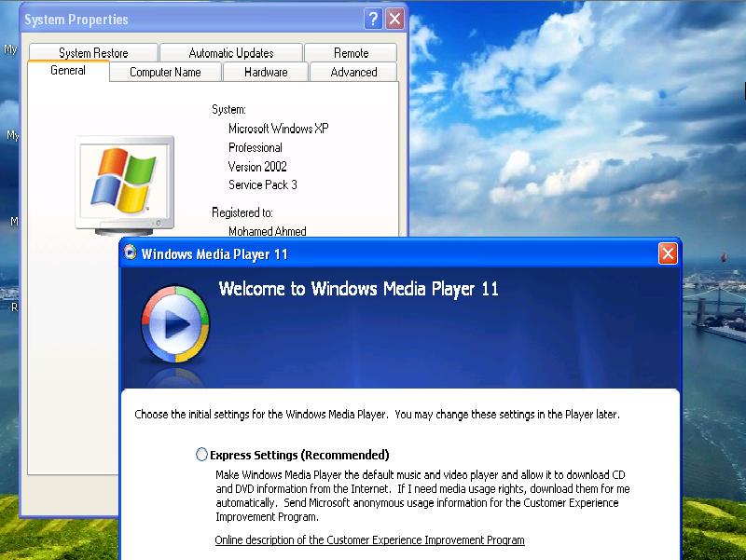Select Express Settings (Recommended) option
This screenshot has height=560, width=746.
(x=201, y=455)
